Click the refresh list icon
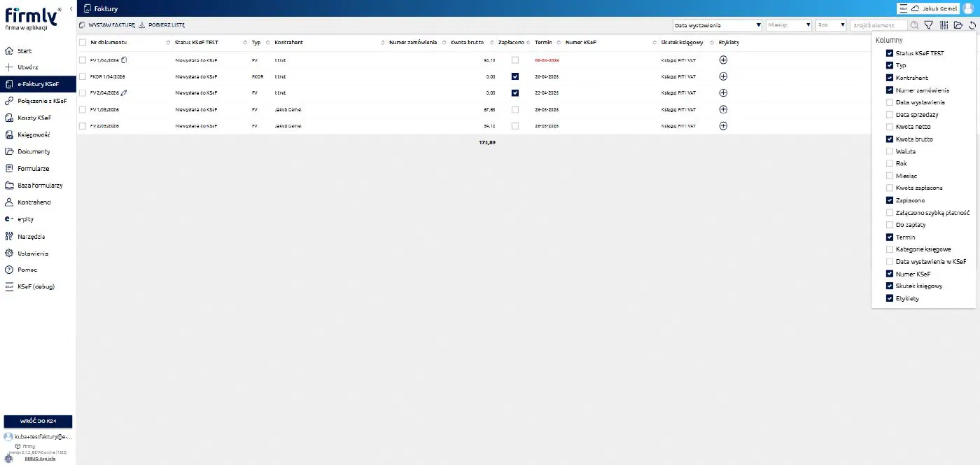Image resolution: width=980 pixels, height=465 pixels. pyautogui.click(x=972, y=25)
